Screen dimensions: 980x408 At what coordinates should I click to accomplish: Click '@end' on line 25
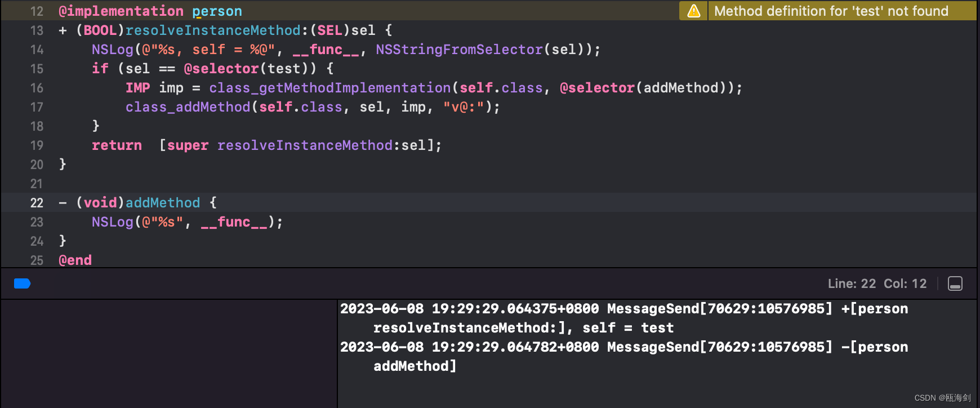[75, 260]
